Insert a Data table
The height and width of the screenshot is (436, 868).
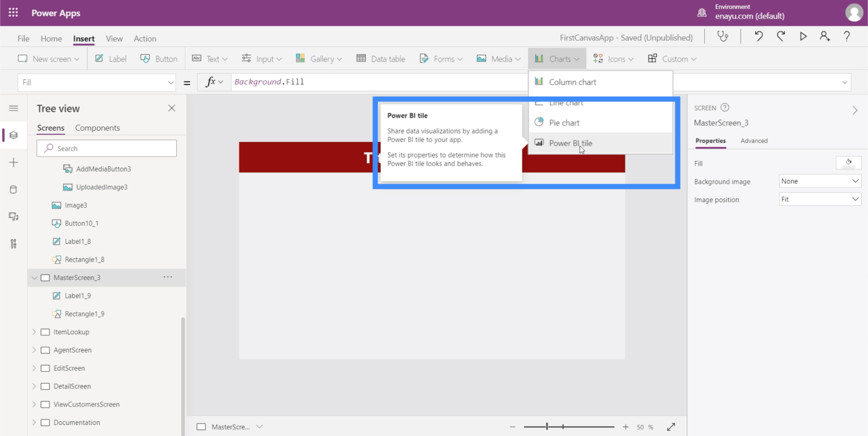coord(381,59)
